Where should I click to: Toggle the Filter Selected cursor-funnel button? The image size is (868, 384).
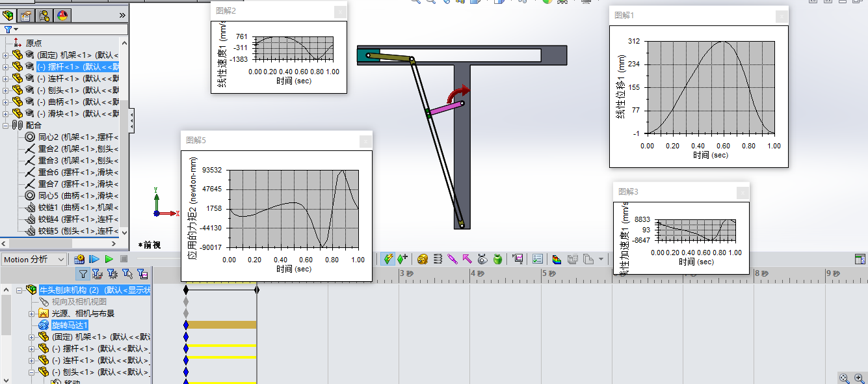coord(127,273)
